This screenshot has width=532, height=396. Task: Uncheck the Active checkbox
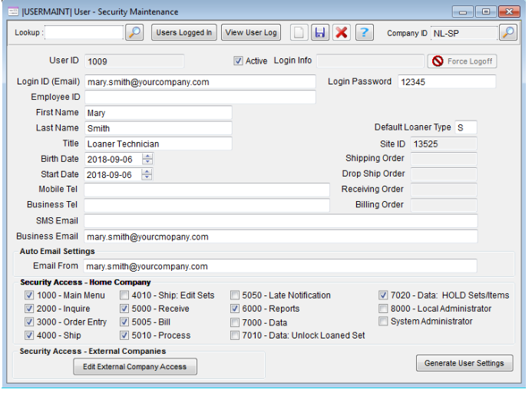tap(238, 61)
